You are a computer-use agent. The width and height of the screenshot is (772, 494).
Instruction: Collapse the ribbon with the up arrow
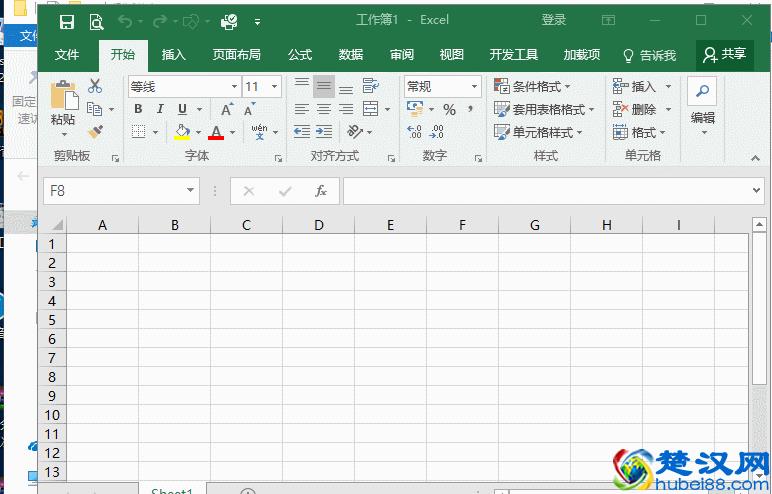pyautogui.click(x=755, y=158)
